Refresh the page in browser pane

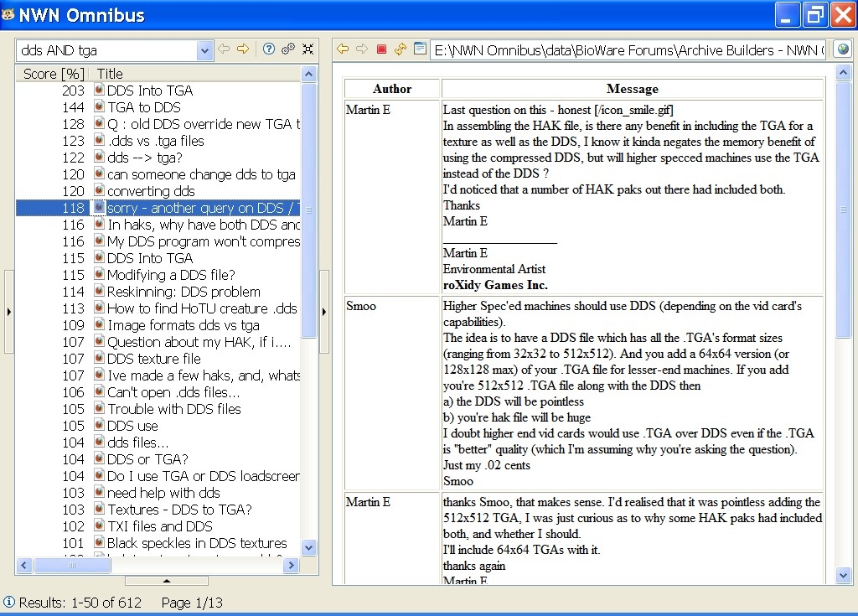click(401, 49)
